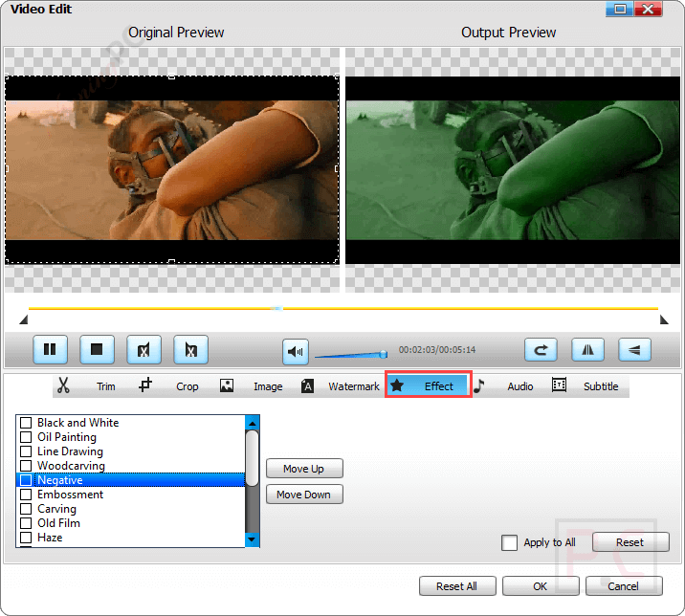Enable the Oil Painting effect
Image resolution: width=685 pixels, height=616 pixels.
pos(26,437)
